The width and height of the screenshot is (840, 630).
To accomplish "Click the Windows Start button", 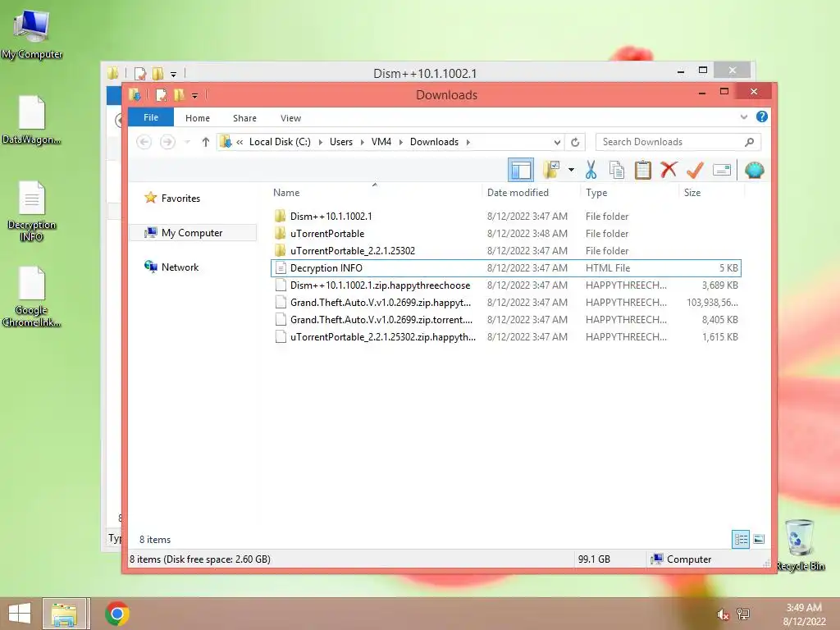I will tap(20, 614).
